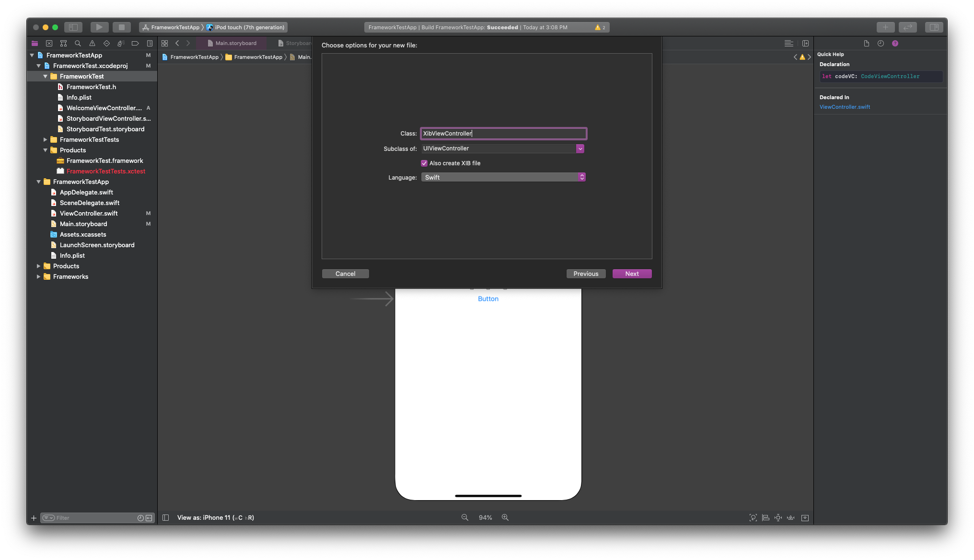
Task: Open the Subclass of dropdown arrow
Action: 580,149
